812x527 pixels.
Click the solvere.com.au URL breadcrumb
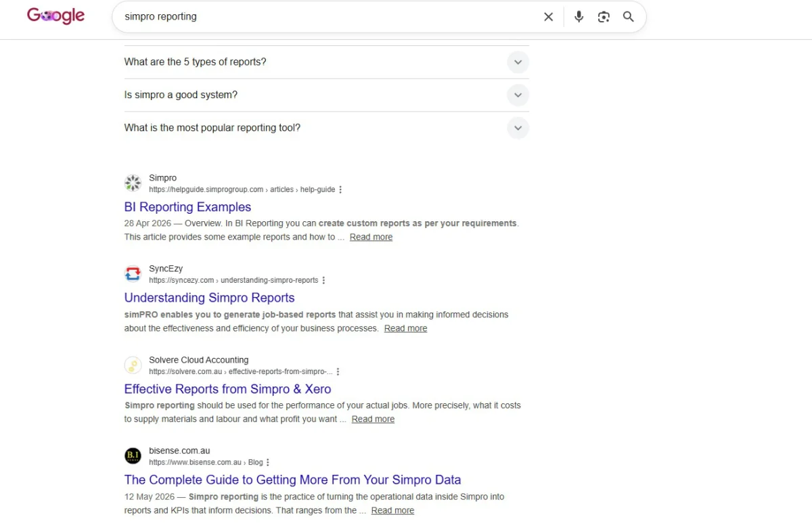tap(241, 371)
